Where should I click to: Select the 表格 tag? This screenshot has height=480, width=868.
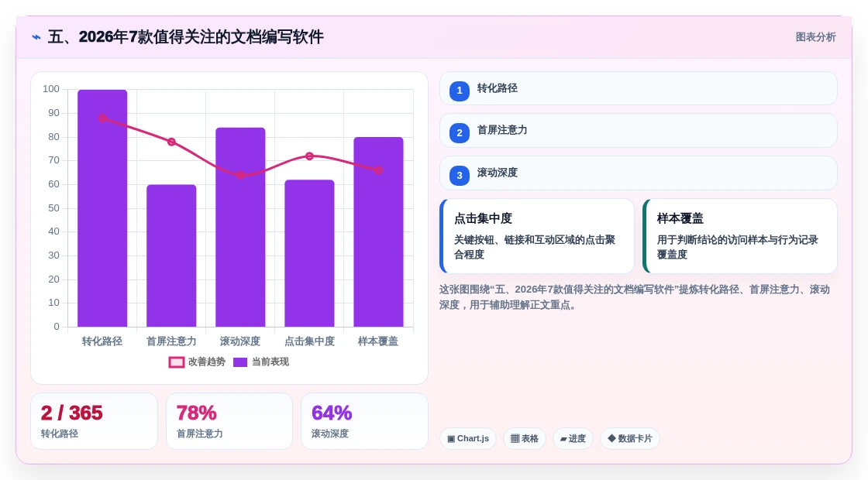[x=524, y=438]
